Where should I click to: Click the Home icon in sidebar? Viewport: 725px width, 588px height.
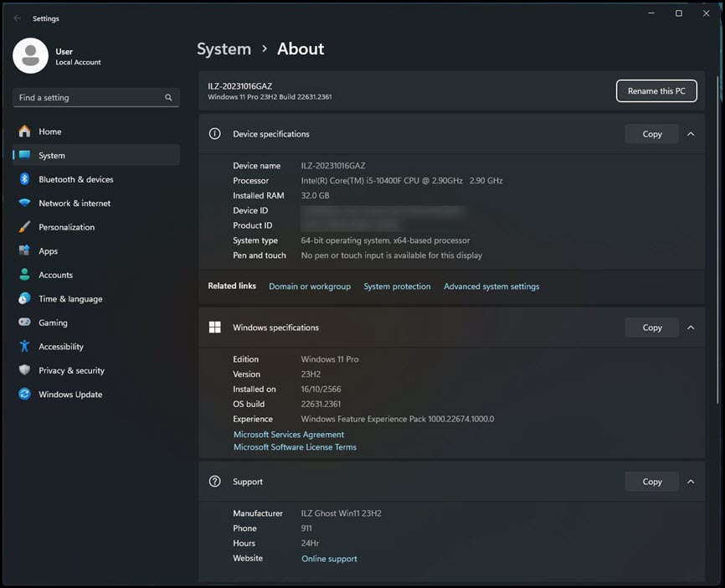(x=24, y=132)
